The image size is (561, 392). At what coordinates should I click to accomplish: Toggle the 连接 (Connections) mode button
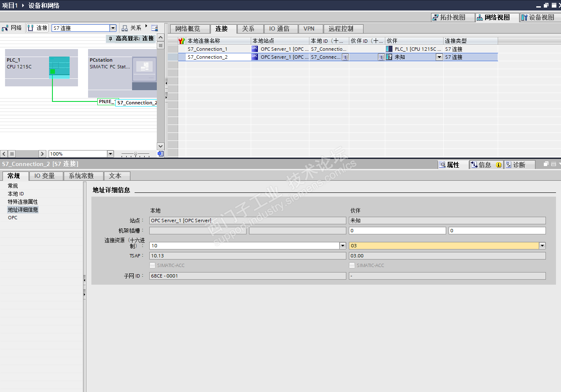(x=37, y=28)
